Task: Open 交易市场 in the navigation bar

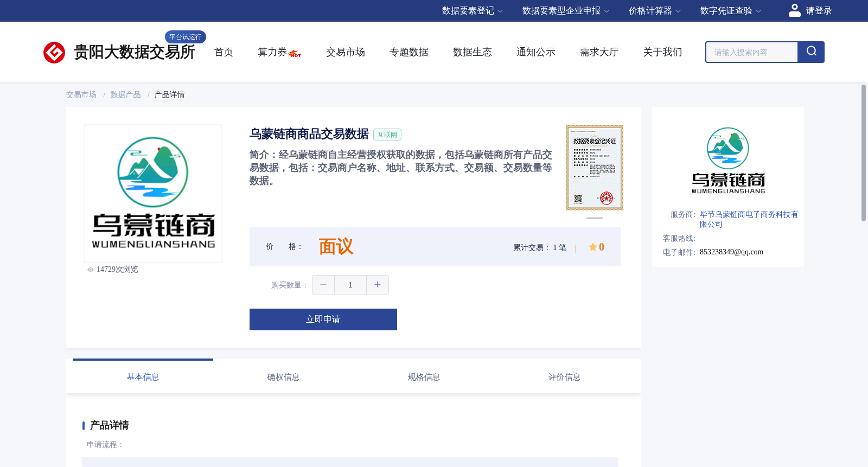Action: point(346,52)
